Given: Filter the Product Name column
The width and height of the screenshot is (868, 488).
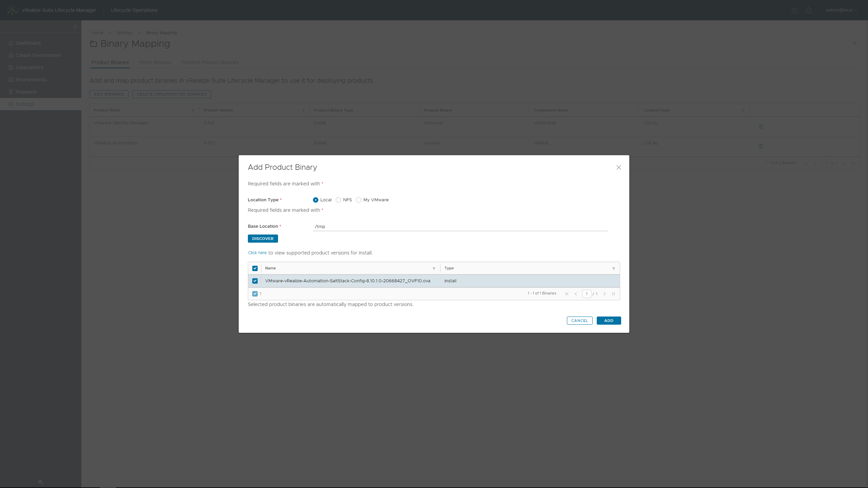Looking at the screenshot, I should [x=193, y=110].
